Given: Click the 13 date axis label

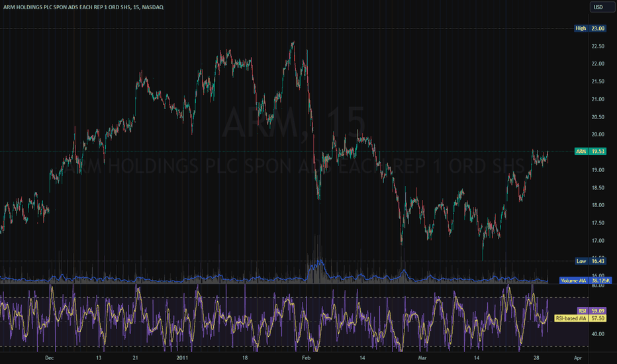Looking at the screenshot, I should coord(99,357).
